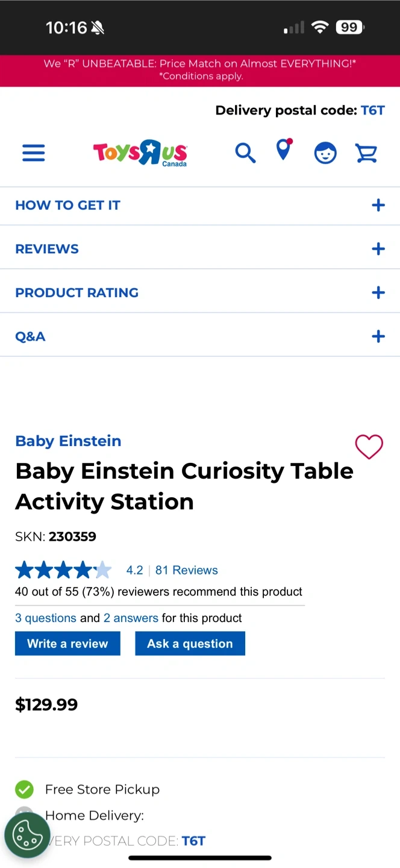The height and width of the screenshot is (868, 400).
Task: Open the 81 Reviews link
Action: (186, 570)
